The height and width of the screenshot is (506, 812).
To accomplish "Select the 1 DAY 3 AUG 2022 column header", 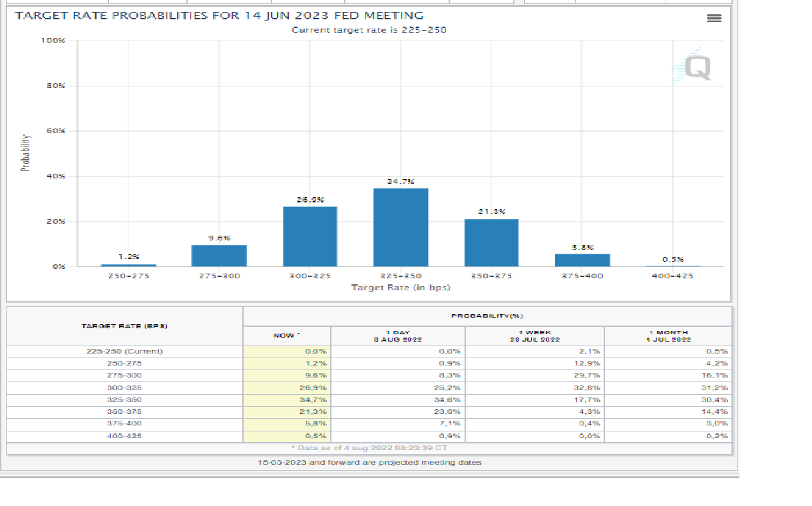I will tap(397, 336).
